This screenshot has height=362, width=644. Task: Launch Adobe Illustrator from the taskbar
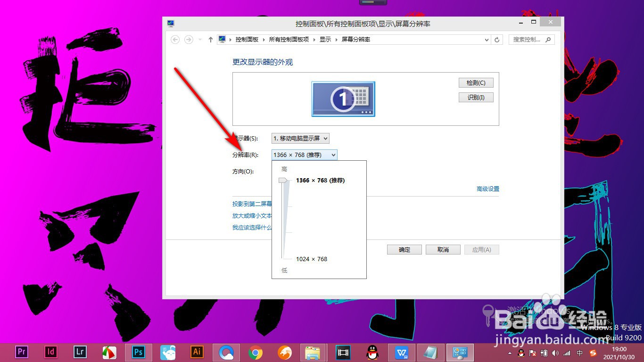[197, 352]
